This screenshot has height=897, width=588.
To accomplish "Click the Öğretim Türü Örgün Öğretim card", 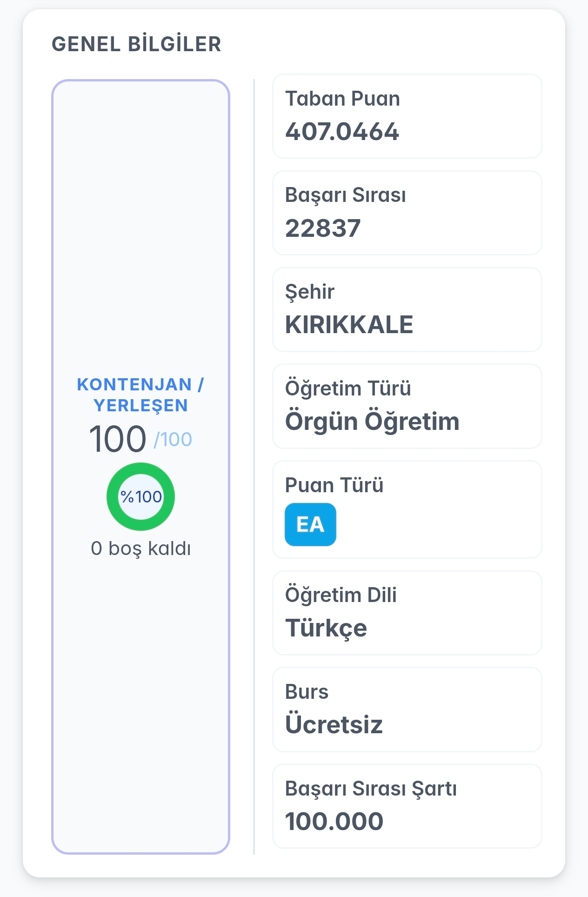I will click(407, 406).
